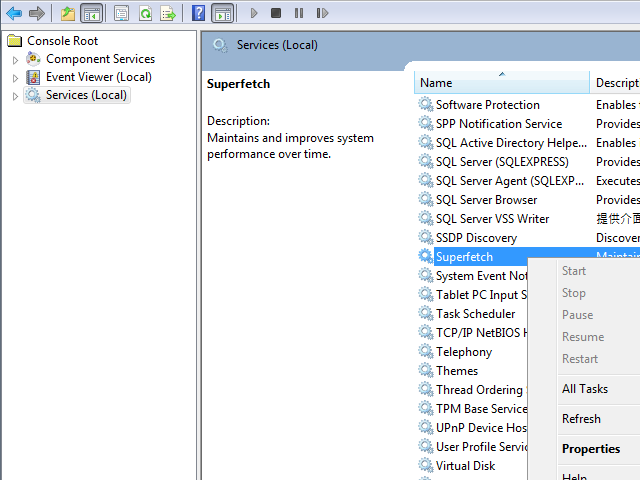Select the Thread Ordering Server service
The image size is (640, 480).
(x=481, y=389)
